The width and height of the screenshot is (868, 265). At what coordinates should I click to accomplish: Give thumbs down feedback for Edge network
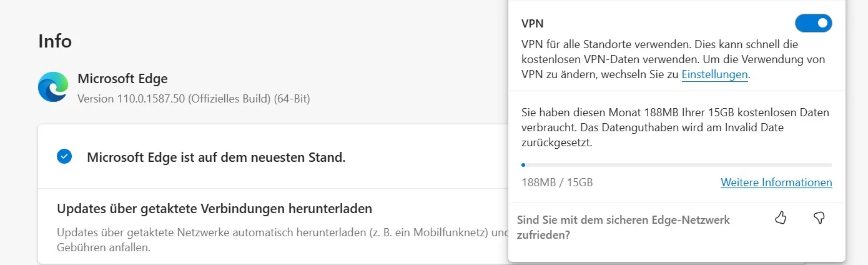tap(819, 217)
